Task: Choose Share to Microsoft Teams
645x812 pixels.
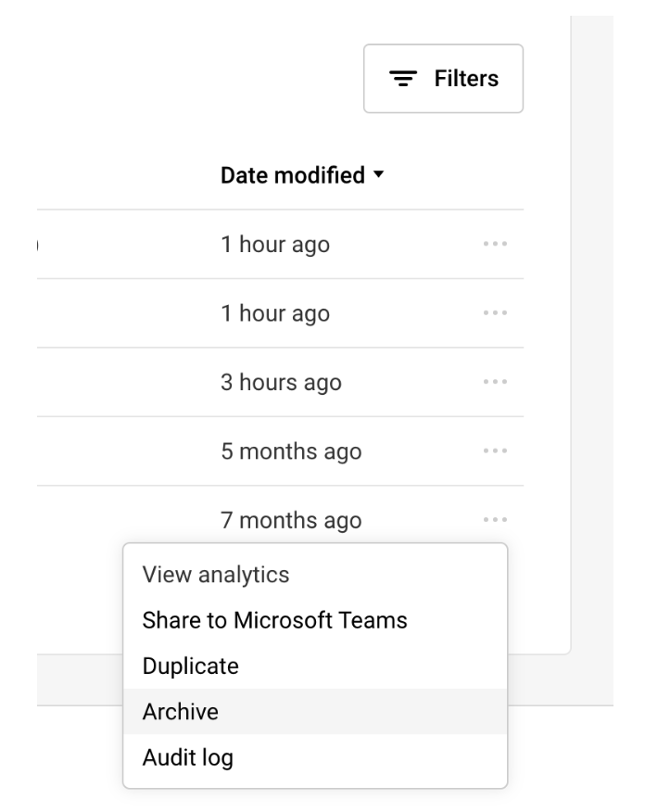Action: pyautogui.click(x=274, y=620)
